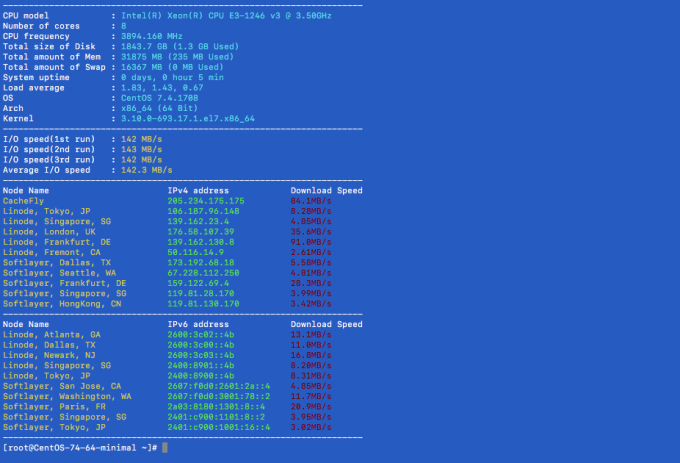The height and width of the screenshot is (463, 680).
Task: Click the CacheFly IPv4 address 205.234.175.175
Action: point(205,200)
